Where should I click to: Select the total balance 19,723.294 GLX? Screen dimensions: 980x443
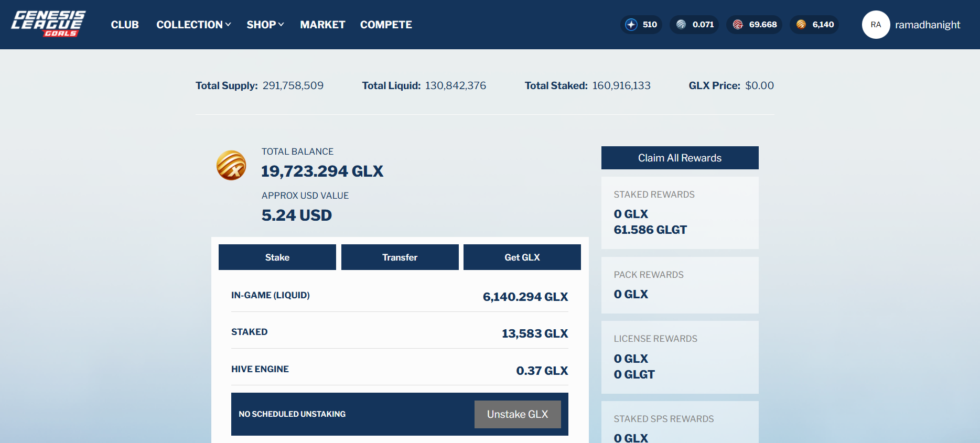tap(322, 171)
